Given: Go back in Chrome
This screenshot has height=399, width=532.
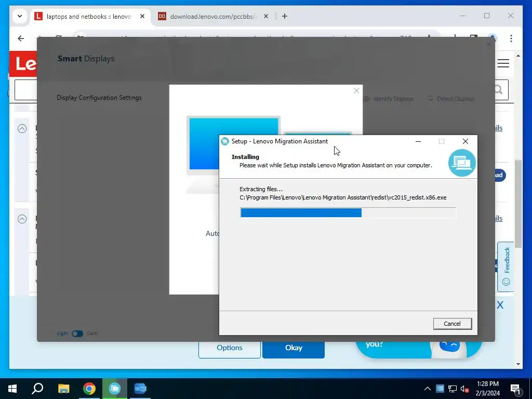Looking at the screenshot, I should click(x=21, y=38).
